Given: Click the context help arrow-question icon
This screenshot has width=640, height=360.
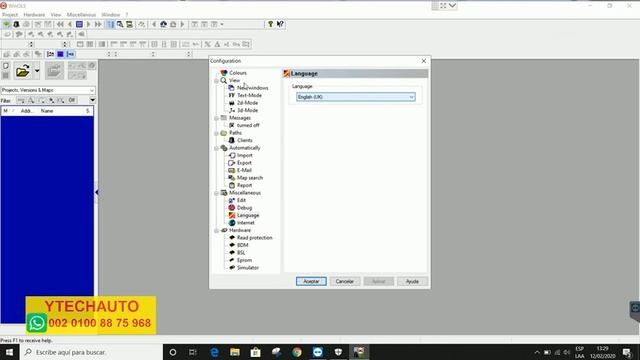Looking at the screenshot, I should tap(280, 24).
